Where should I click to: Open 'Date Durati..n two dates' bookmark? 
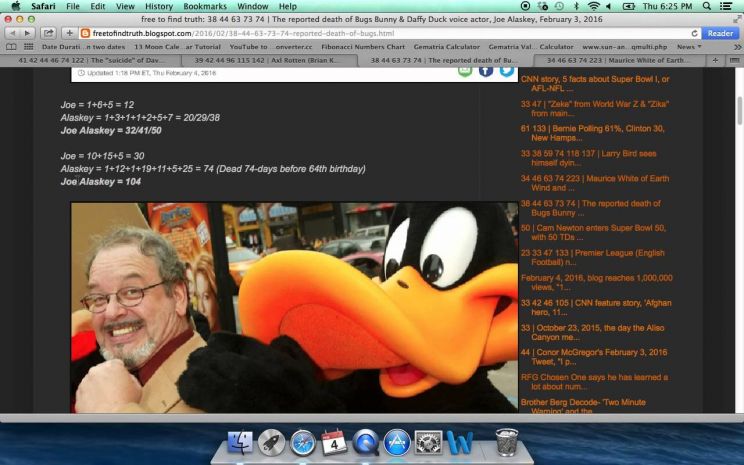pos(83,47)
